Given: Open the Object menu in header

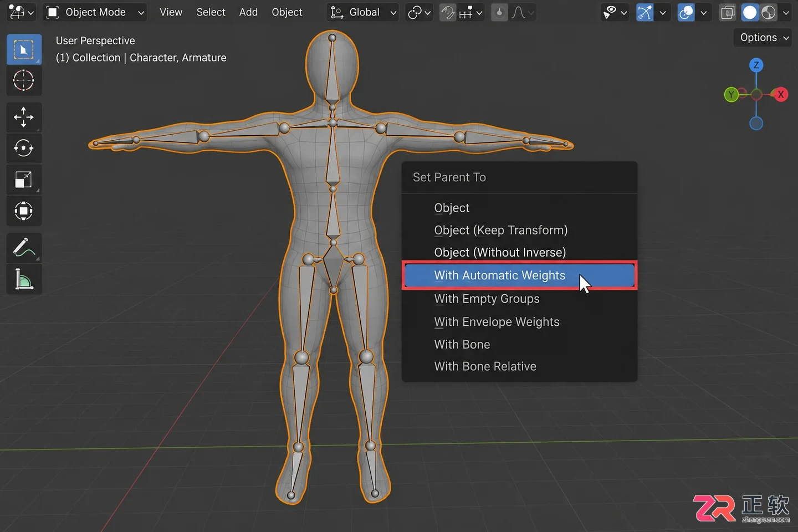Looking at the screenshot, I should [287, 12].
